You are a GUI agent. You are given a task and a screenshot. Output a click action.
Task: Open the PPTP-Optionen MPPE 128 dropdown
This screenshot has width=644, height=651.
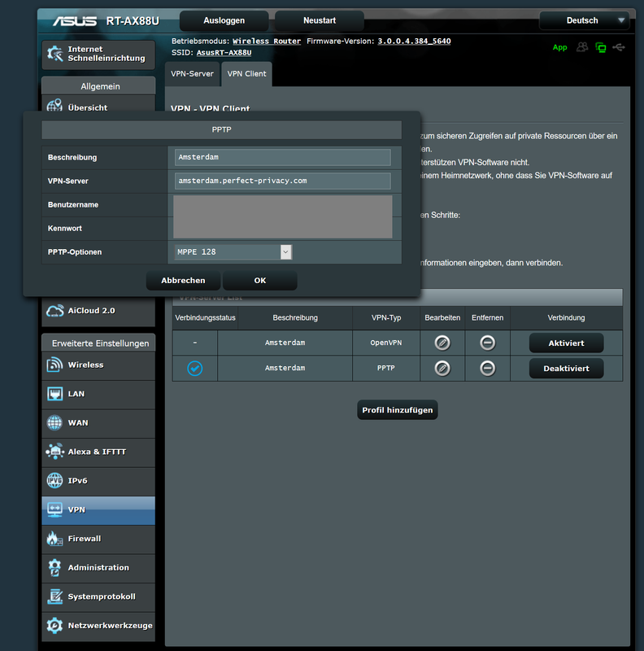click(x=233, y=252)
